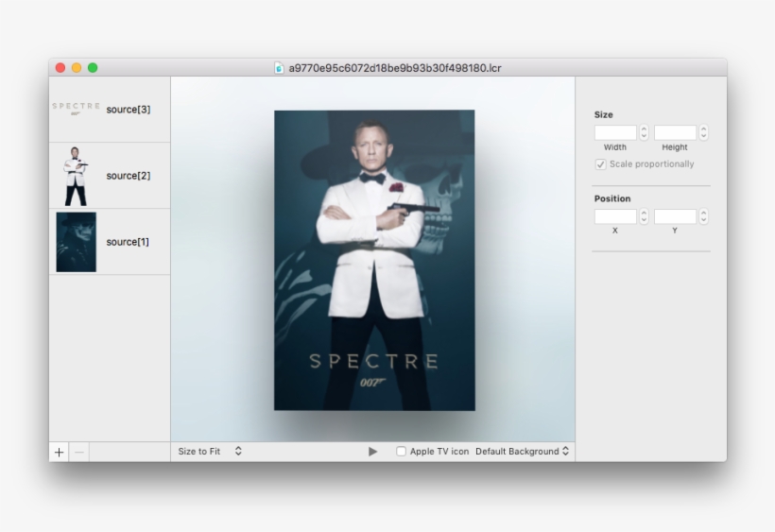Open the Size to Fit zoom dropdown

(x=210, y=452)
